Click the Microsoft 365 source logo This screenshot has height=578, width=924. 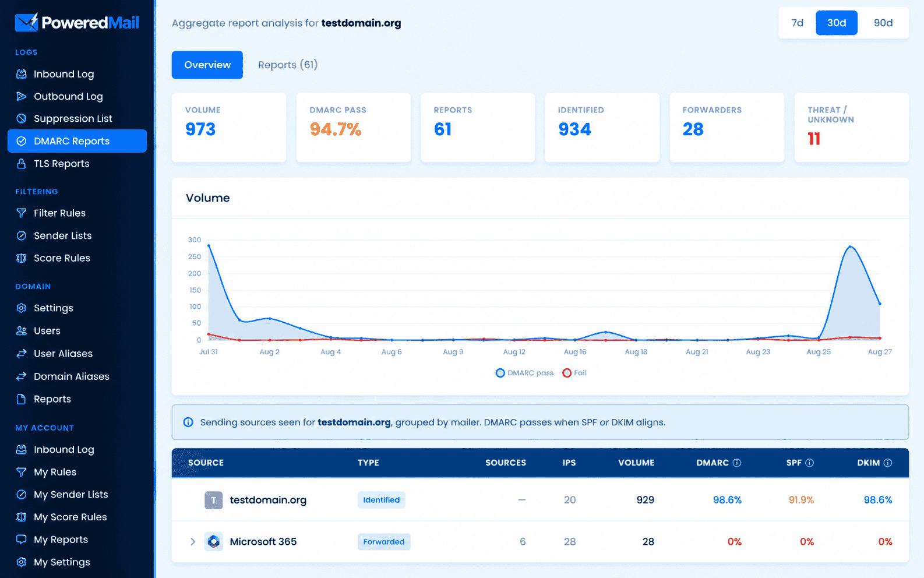click(214, 541)
